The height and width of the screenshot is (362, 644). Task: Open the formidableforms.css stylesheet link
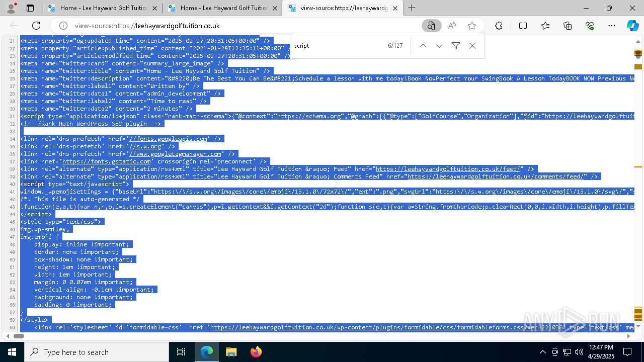pos(387,327)
